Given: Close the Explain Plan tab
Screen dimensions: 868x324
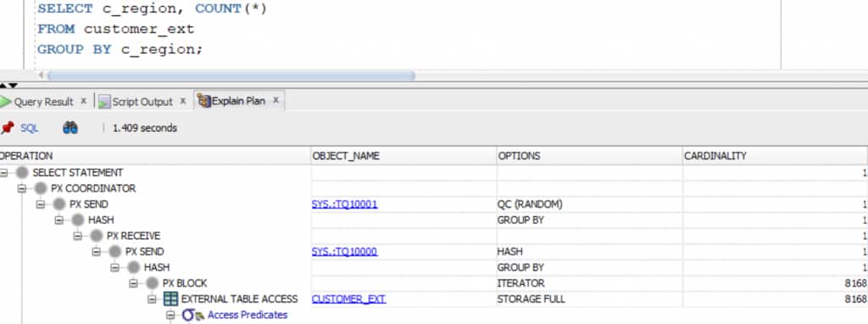Looking at the screenshot, I should [275, 101].
